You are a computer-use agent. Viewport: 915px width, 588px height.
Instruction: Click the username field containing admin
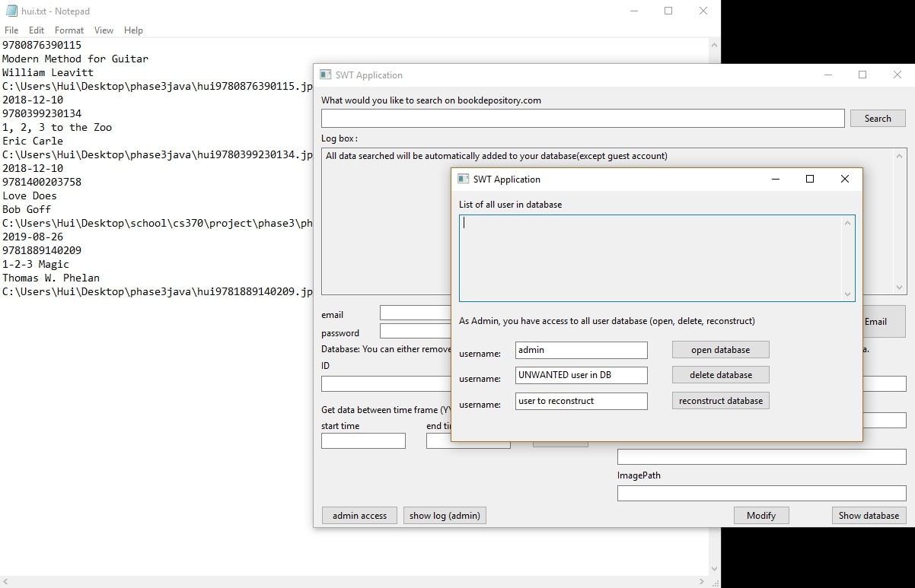click(x=581, y=350)
